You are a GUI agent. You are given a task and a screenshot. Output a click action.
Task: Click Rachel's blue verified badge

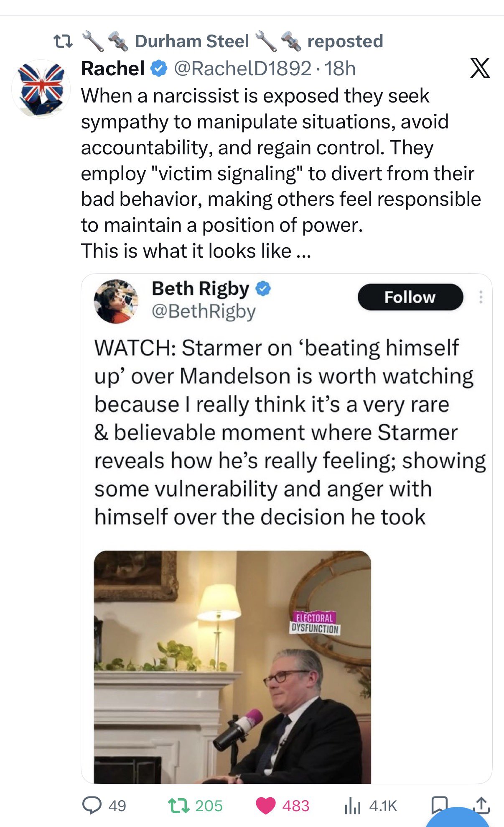click(159, 69)
